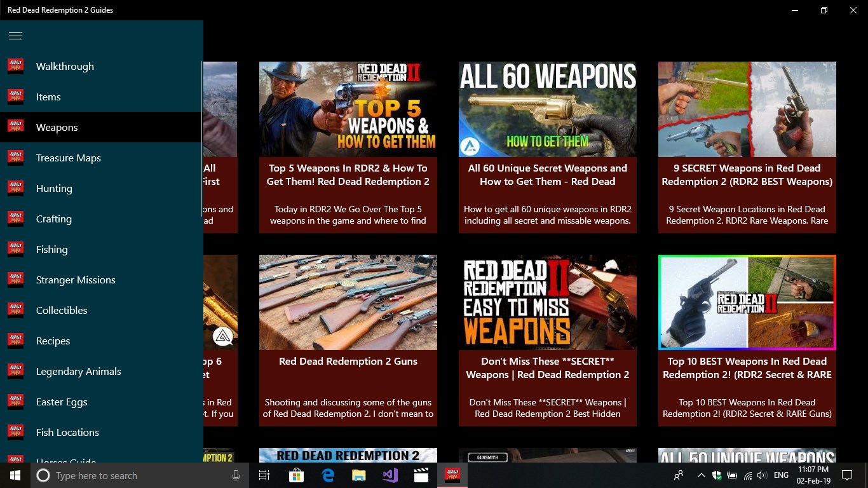This screenshot has height=488, width=868.
Task: Click 'Top 10 BEST Weapons' title
Action: click(747, 368)
